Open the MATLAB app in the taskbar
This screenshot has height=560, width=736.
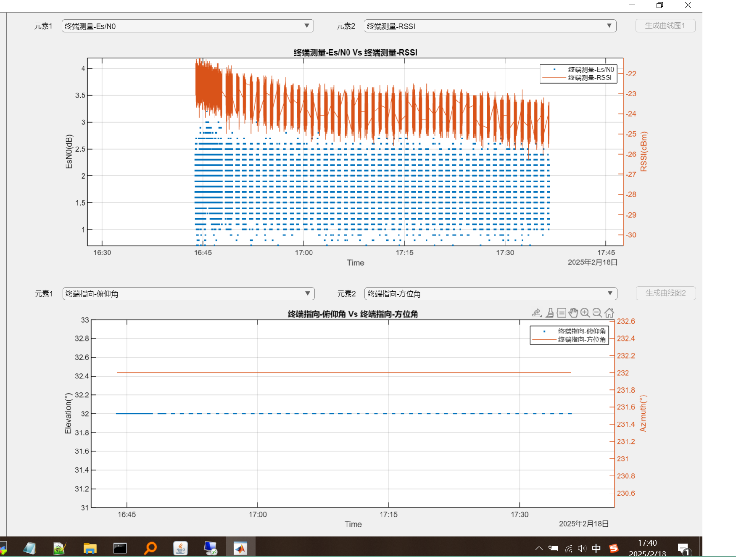coord(240,548)
